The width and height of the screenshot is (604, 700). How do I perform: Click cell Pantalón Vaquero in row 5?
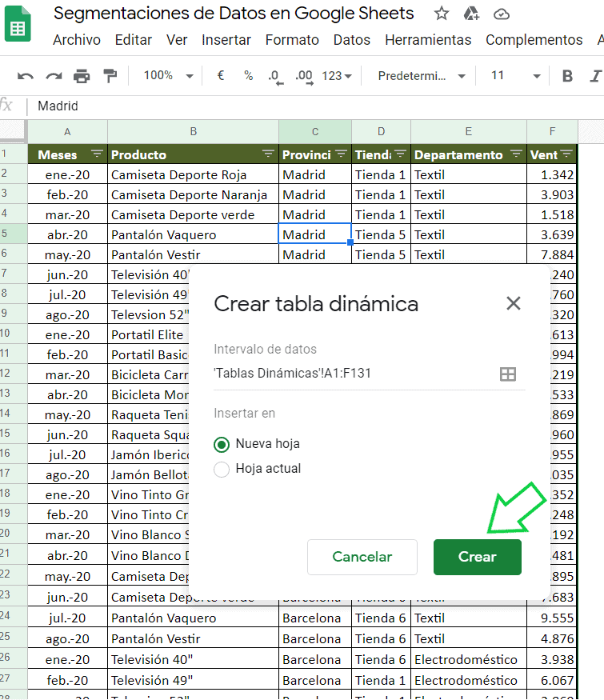(x=194, y=234)
